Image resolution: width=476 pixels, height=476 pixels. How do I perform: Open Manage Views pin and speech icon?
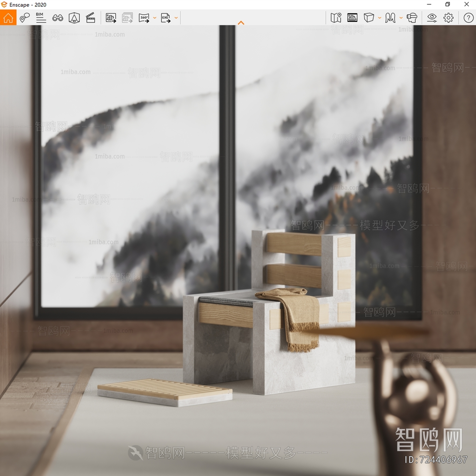25,18
